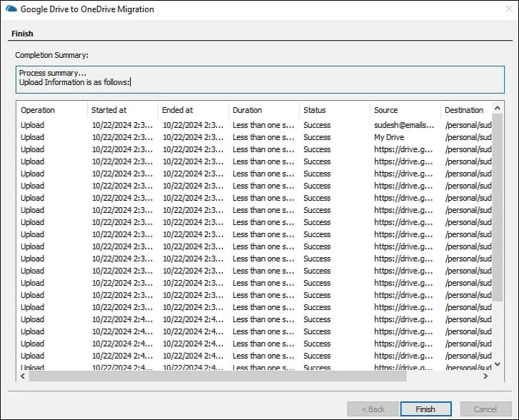The image size is (519, 420).
Task: Click the Completion Summary label
Action: click(52, 55)
